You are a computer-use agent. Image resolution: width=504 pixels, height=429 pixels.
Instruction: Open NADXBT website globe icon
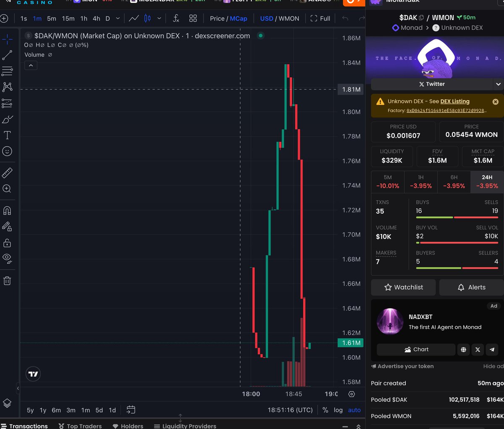(x=463, y=349)
